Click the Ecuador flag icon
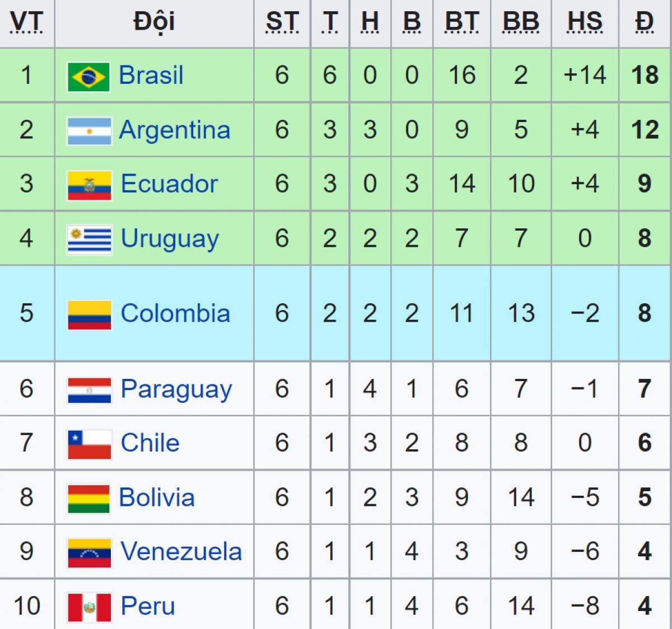Viewport: 672px width, 629px height. 89,185
